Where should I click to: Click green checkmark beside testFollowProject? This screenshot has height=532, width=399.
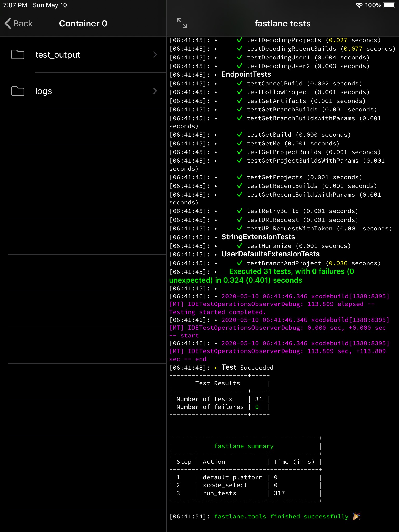(240, 92)
